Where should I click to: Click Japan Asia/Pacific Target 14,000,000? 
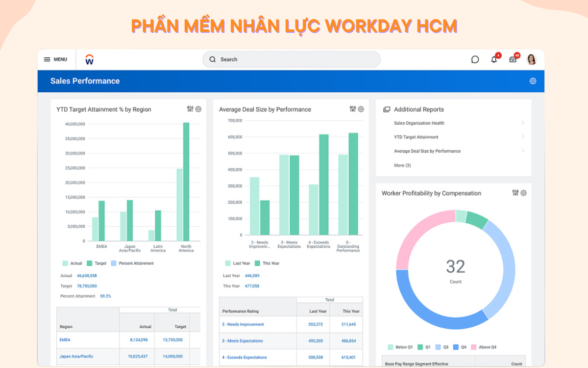(172, 356)
